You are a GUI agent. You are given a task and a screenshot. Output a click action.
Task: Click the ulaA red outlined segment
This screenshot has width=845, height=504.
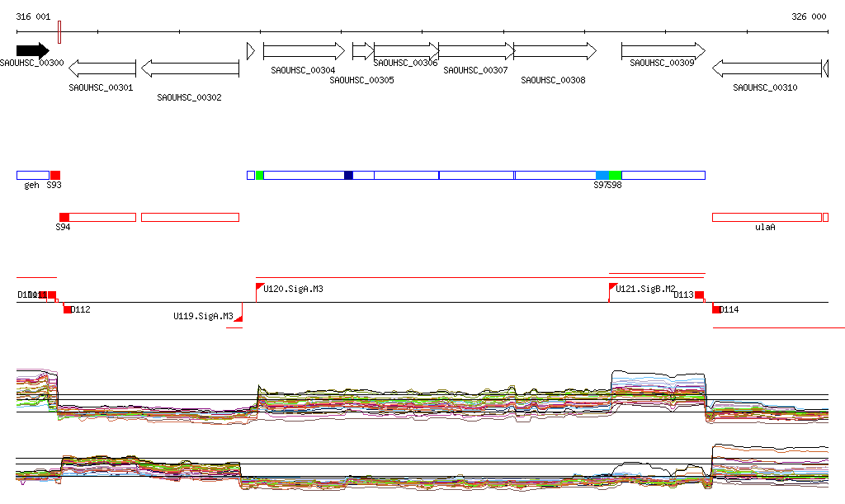767,217
